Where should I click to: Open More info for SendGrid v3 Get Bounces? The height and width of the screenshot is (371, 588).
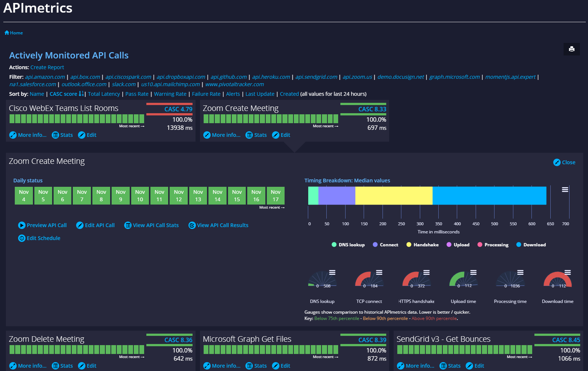point(416,366)
